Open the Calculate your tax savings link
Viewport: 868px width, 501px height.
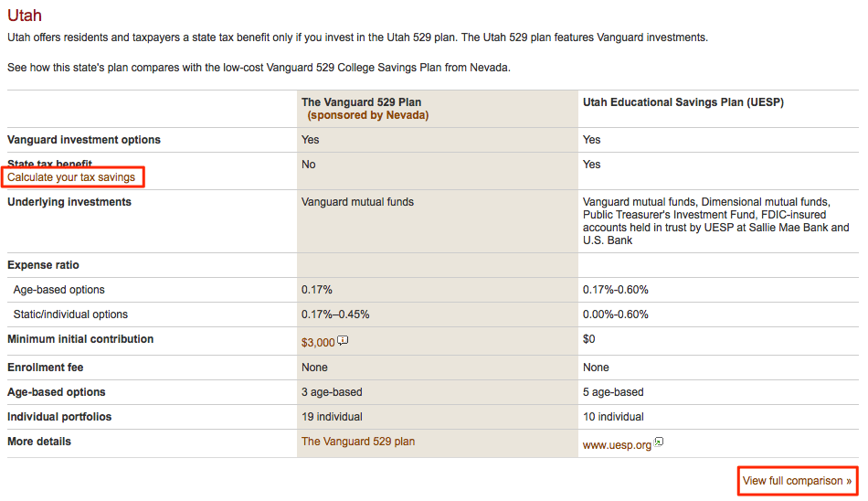tap(71, 177)
